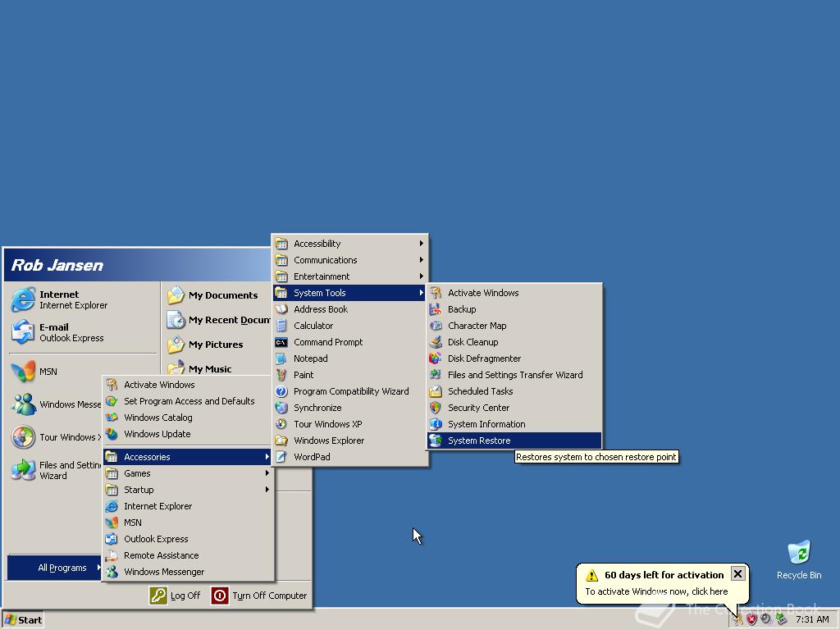The height and width of the screenshot is (630, 840).
Task: Open Remote Assistance icon
Action: pyautogui.click(x=112, y=555)
